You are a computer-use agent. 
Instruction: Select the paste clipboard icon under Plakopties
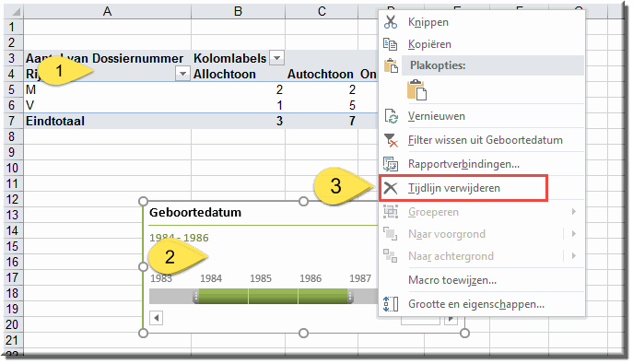416,89
